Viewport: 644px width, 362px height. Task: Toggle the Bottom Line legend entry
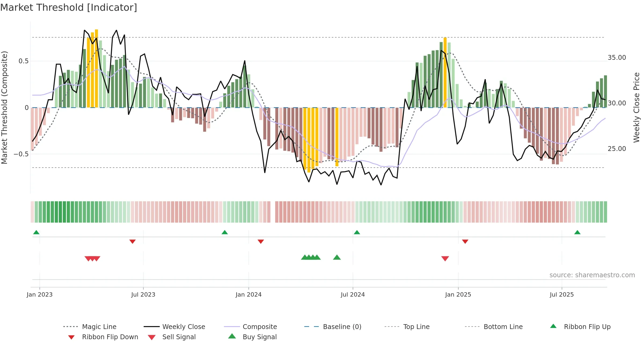[x=494, y=327]
